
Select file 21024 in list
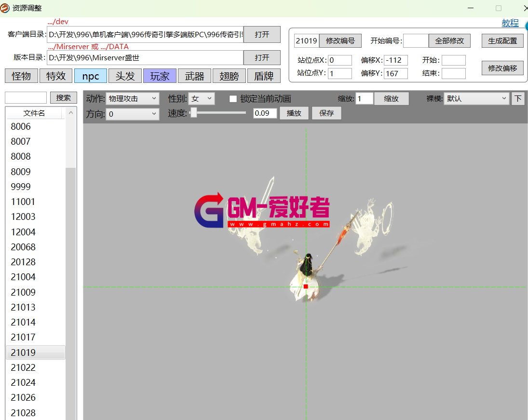tap(36, 382)
